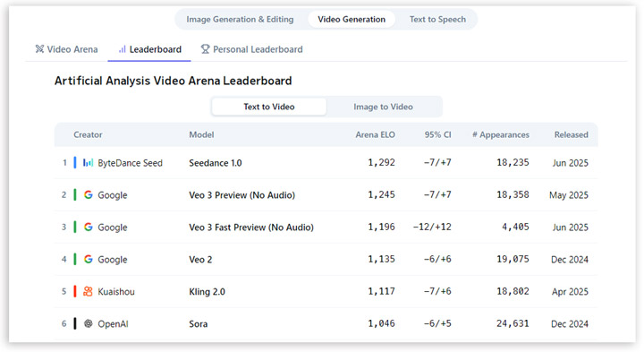This screenshot has height=352, width=644.
Task: Click the appearances count 24,631
Action: coord(513,323)
